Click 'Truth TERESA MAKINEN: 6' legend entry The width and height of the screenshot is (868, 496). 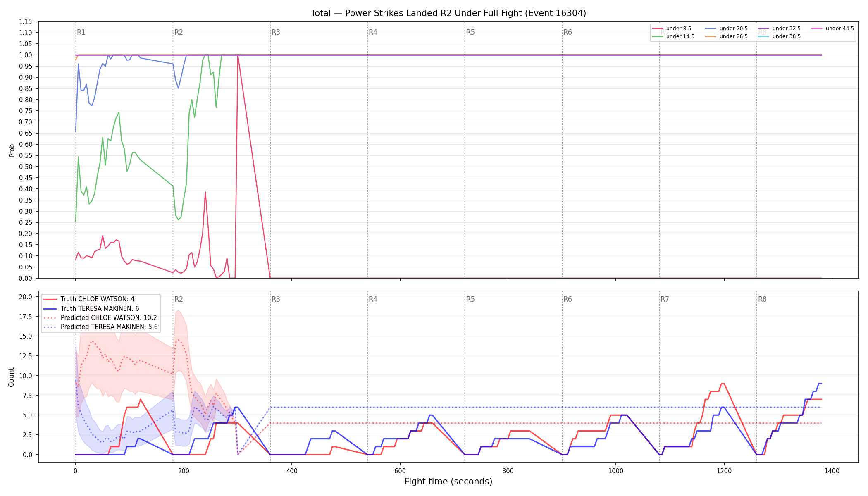[100, 309]
